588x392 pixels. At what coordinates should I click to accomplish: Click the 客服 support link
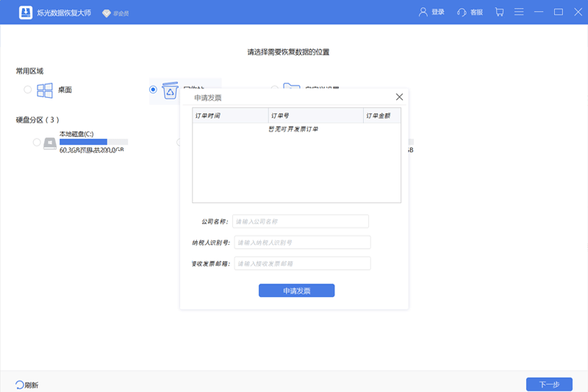point(476,13)
